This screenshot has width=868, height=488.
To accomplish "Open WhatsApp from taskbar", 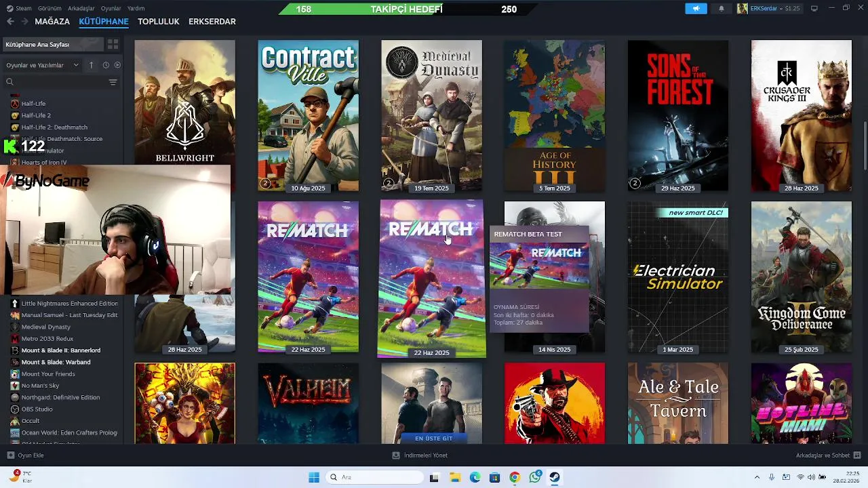I will click(x=535, y=477).
